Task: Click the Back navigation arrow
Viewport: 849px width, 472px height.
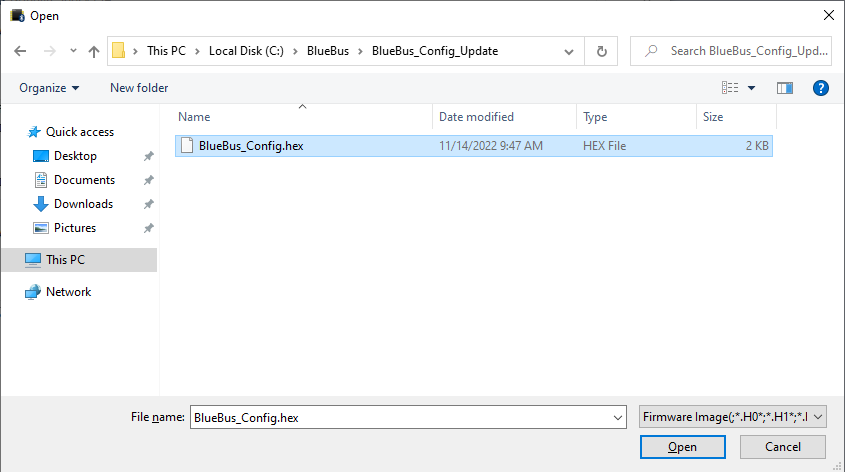Action: point(20,51)
